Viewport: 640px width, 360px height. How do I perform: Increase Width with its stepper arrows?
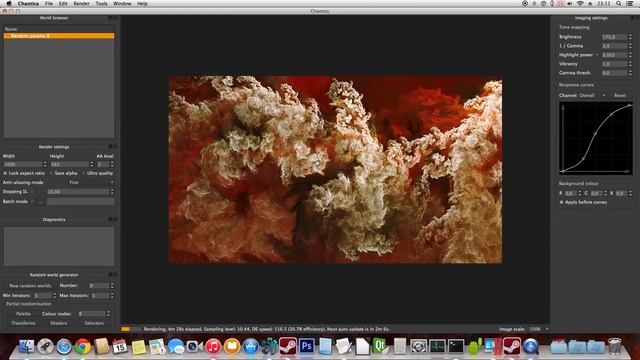(x=45, y=164)
